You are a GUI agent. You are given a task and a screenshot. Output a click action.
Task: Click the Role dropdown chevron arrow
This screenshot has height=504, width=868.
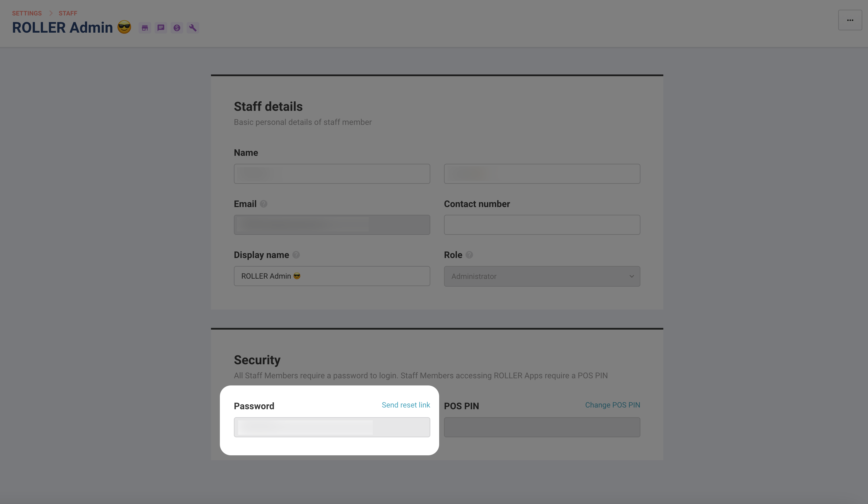[x=632, y=276]
